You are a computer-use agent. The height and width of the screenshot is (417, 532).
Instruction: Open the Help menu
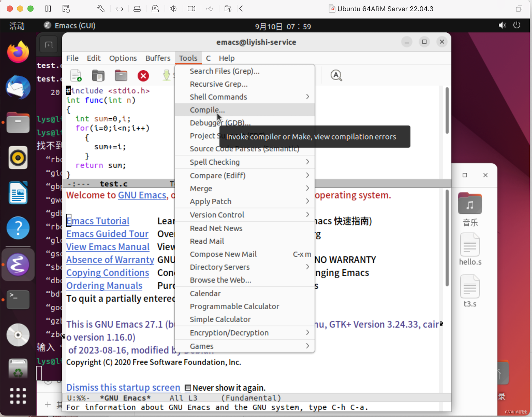(x=227, y=58)
